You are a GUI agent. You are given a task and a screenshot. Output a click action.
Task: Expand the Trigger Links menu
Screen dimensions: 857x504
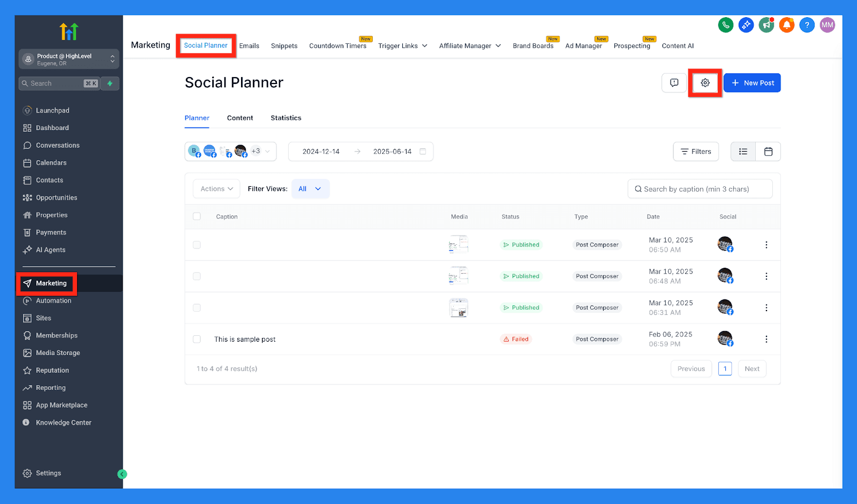pos(403,46)
